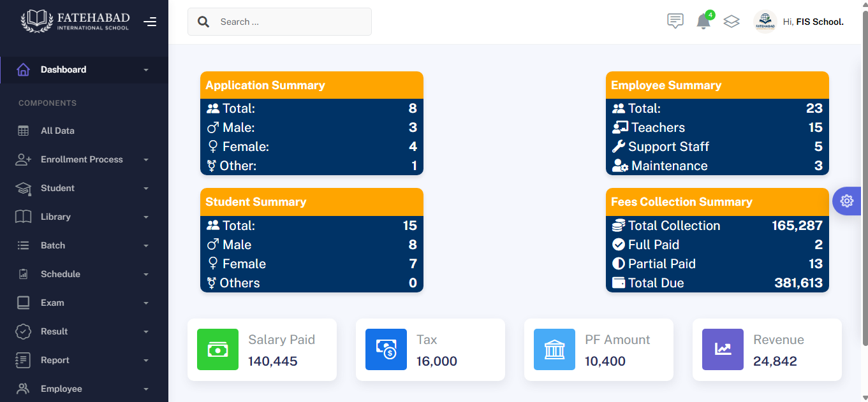Click the Exam book icon

pyautogui.click(x=23, y=303)
